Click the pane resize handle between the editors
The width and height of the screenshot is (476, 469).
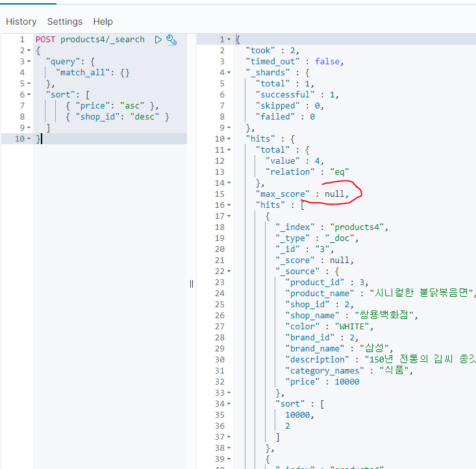[x=192, y=283]
